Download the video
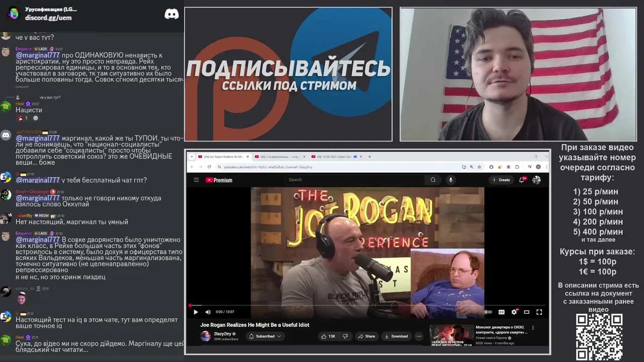The width and height of the screenshot is (644, 362). (396, 336)
